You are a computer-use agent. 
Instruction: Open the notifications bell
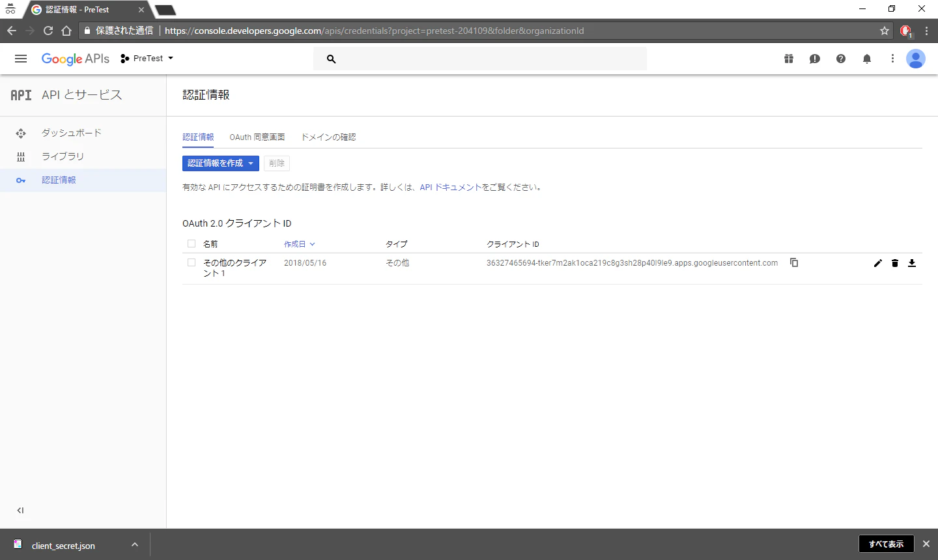[867, 59]
